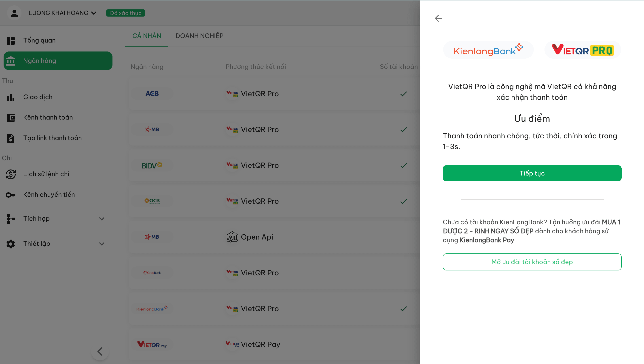Switch to the DOANH NGHIỆP tab
Screen dimensions: 644x364
click(x=199, y=36)
